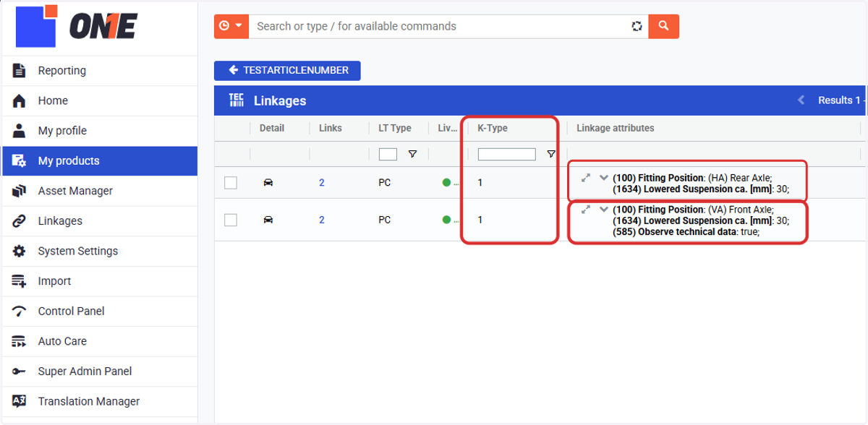Image resolution: width=868 pixels, height=425 pixels.
Task: Click car detail icon in Front Axle row
Action: 268,220
